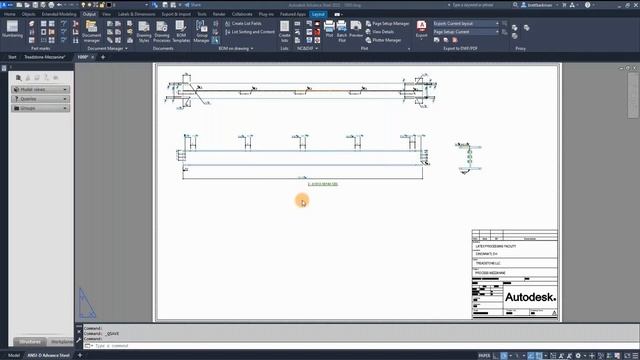Image resolution: width=640 pixels, height=360 pixels.
Task: Open the Group Manager
Action: click(201, 31)
